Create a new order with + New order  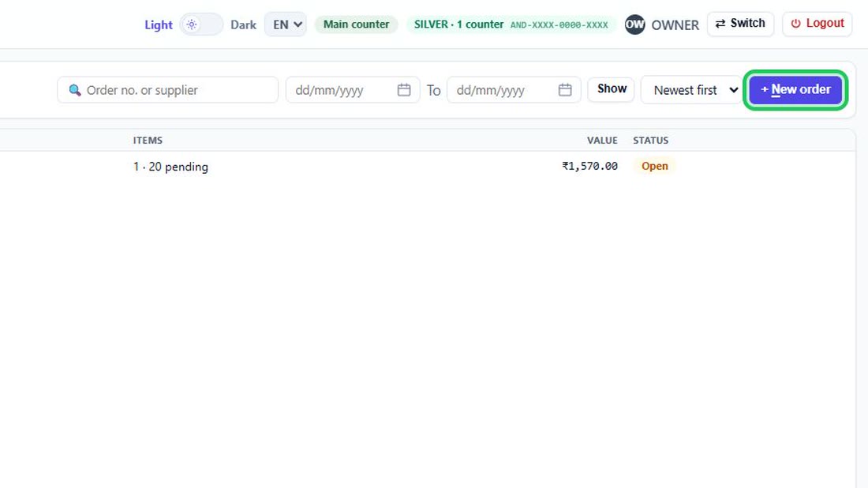tap(795, 90)
